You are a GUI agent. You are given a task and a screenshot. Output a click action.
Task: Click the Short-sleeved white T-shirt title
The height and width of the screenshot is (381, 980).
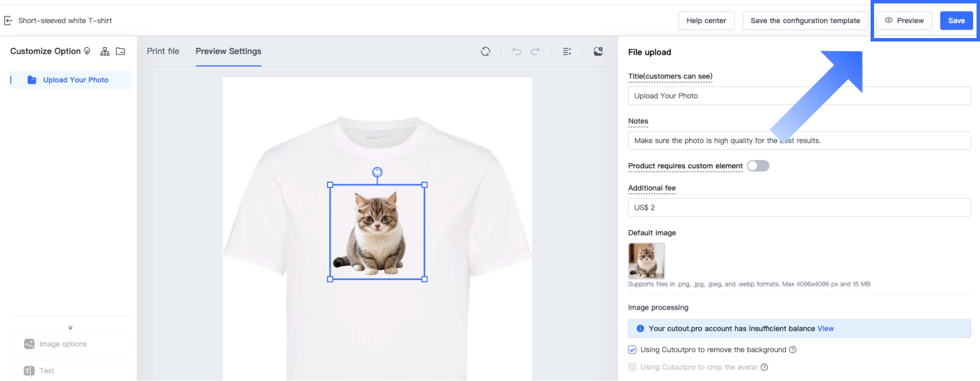pos(65,21)
